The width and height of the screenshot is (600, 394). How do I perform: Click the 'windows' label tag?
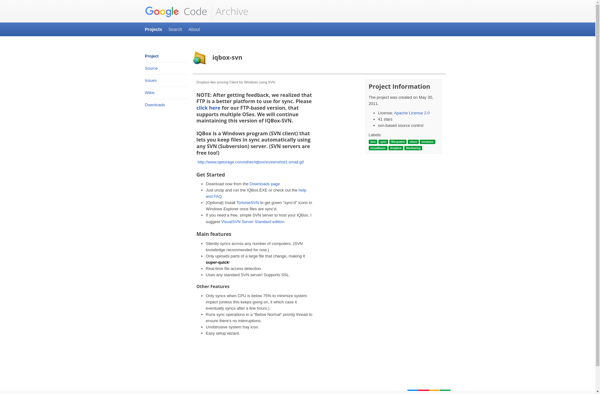pos(427,142)
